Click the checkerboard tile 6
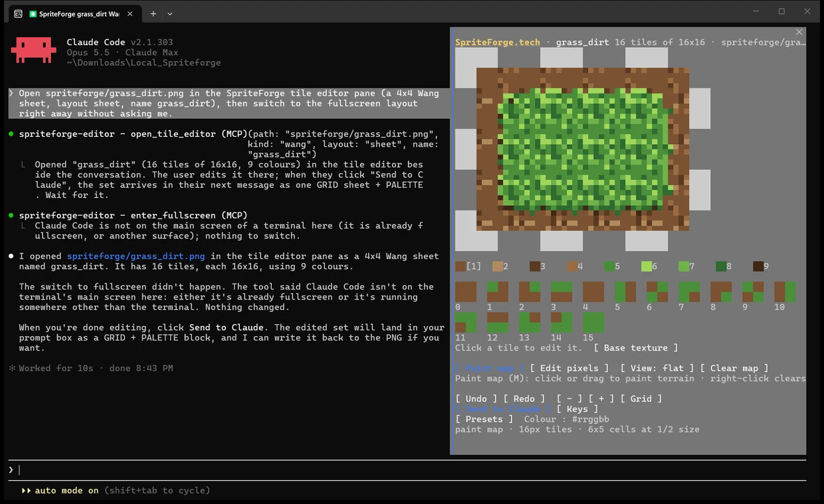The image size is (824, 504). 657,292
